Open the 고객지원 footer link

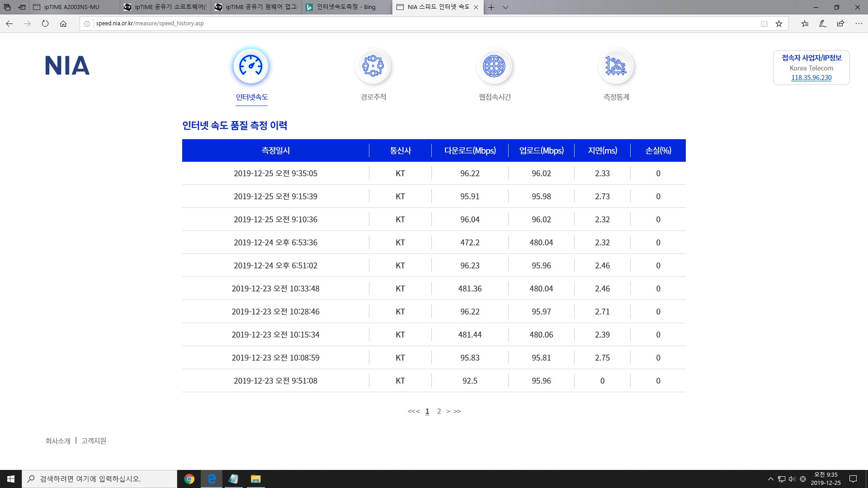[94, 441]
